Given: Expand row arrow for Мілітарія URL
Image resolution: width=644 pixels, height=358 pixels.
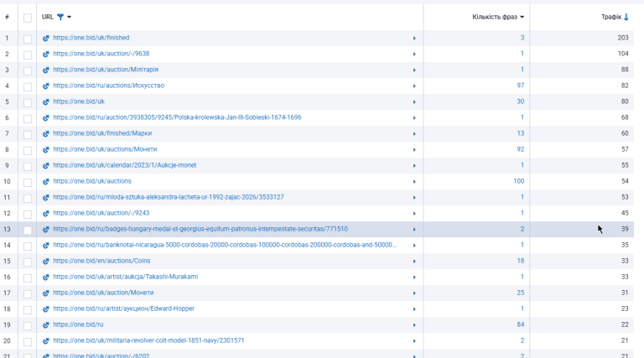Looking at the screenshot, I should coord(414,70).
